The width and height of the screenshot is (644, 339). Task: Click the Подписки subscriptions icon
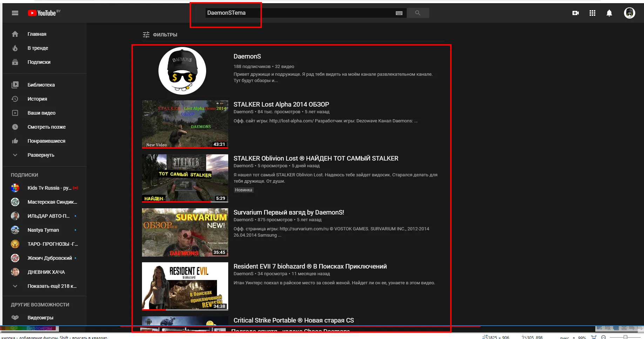[15, 62]
